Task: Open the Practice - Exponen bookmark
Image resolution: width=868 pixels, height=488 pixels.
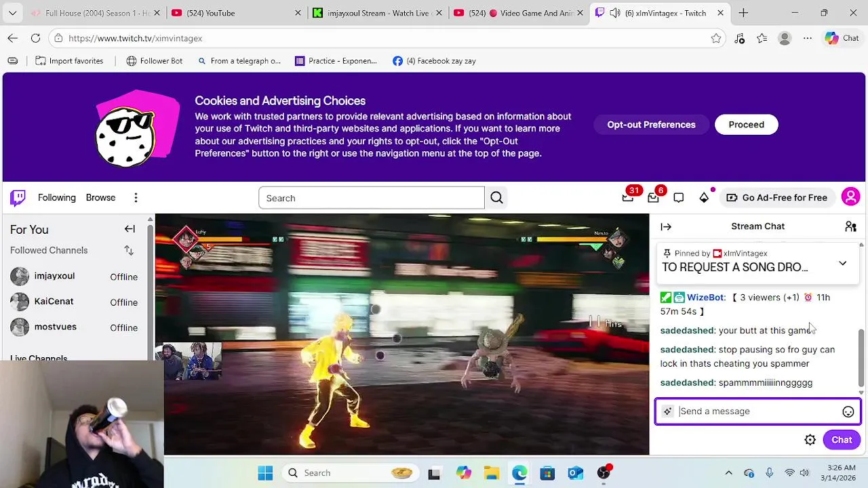Action: click(336, 61)
